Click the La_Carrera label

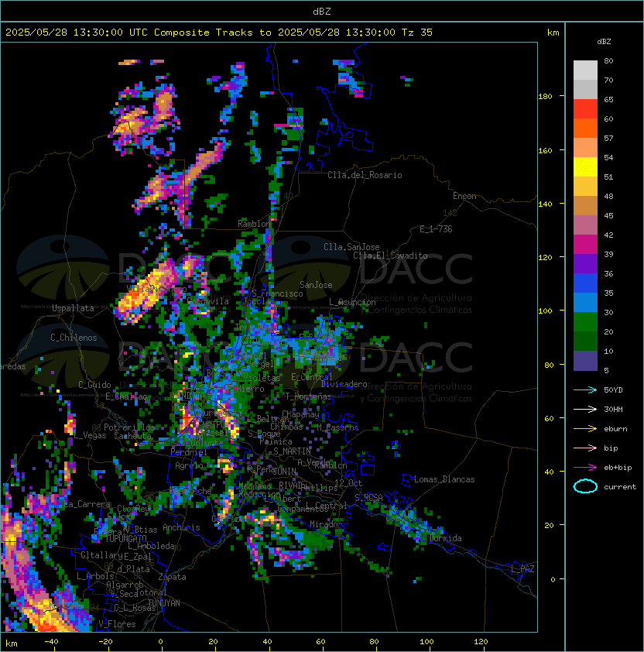[x=87, y=504]
